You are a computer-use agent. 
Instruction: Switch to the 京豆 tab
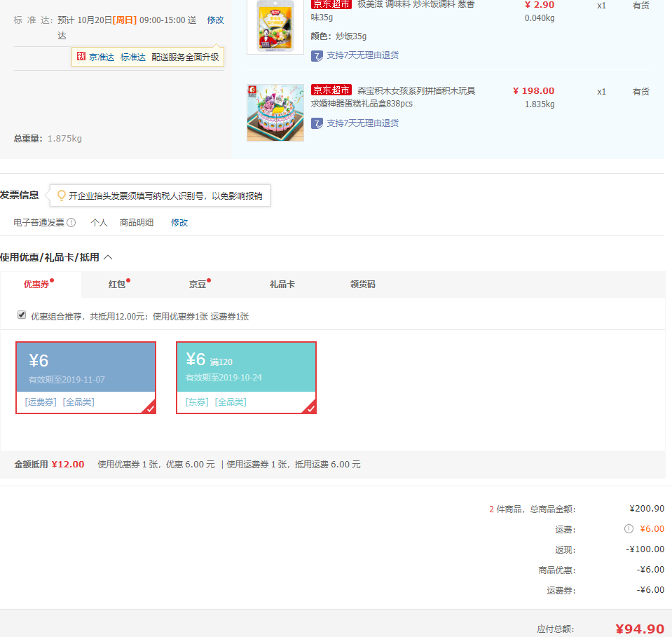tap(198, 285)
